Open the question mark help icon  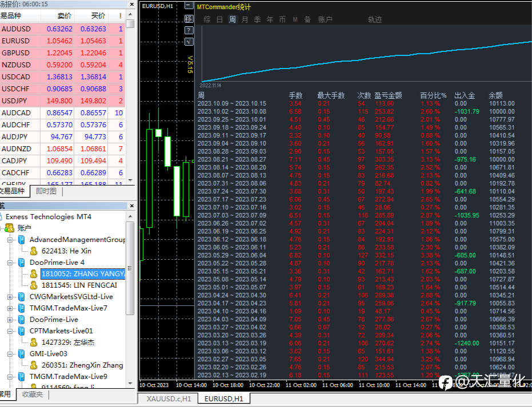click(189, 30)
